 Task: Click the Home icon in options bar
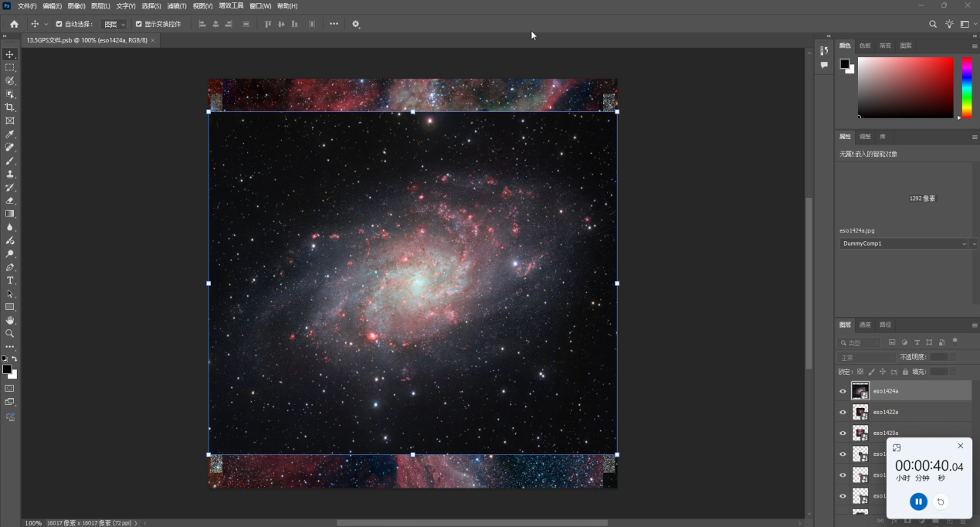pyautogui.click(x=14, y=24)
